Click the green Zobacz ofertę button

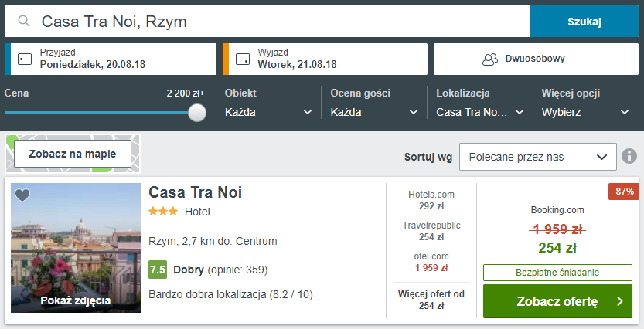click(557, 302)
